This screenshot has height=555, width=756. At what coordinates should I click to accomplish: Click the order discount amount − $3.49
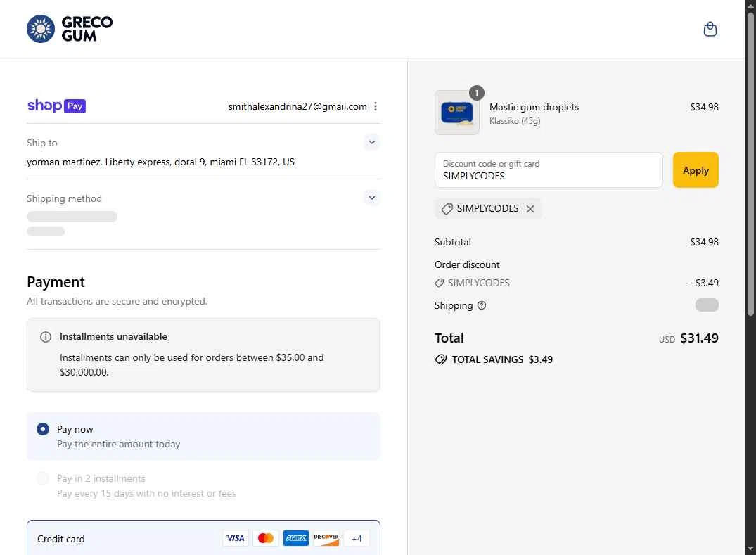coord(703,283)
